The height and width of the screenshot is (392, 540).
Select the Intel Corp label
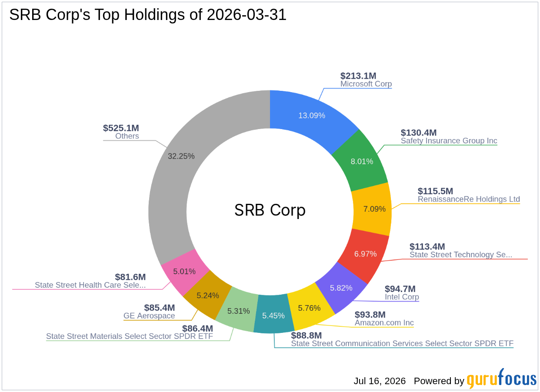(402, 297)
